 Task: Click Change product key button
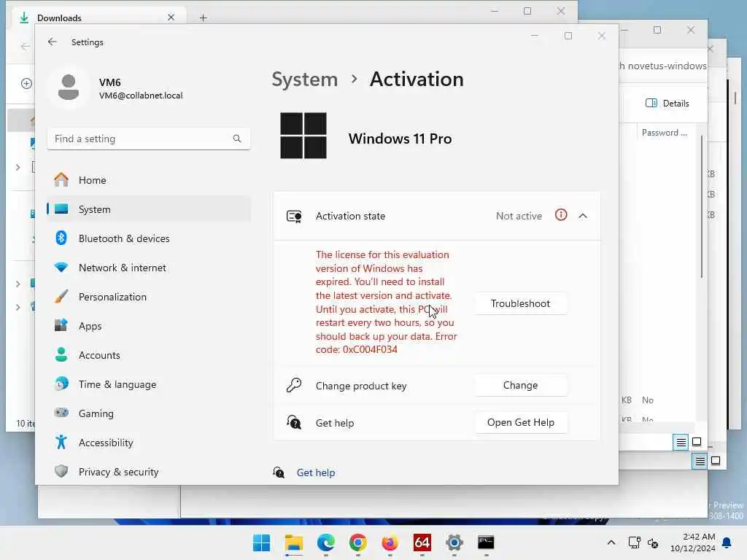coord(521,385)
